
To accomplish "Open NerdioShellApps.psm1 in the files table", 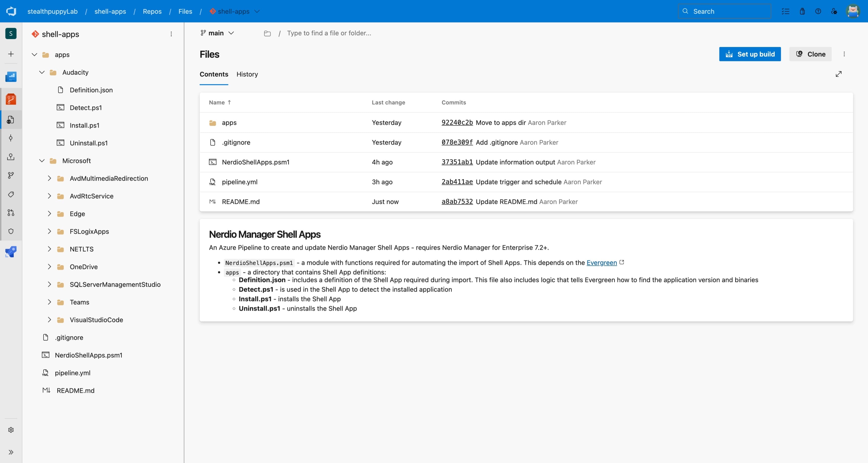I will tap(255, 162).
